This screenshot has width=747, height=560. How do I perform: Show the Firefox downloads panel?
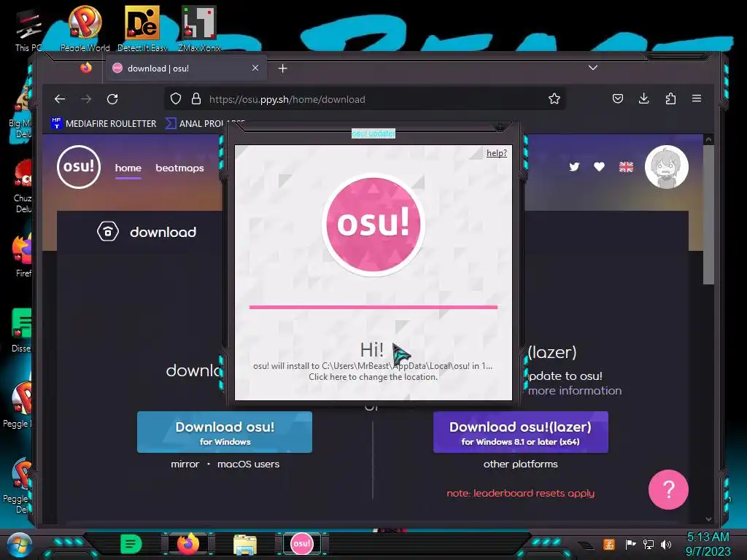point(643,98)
